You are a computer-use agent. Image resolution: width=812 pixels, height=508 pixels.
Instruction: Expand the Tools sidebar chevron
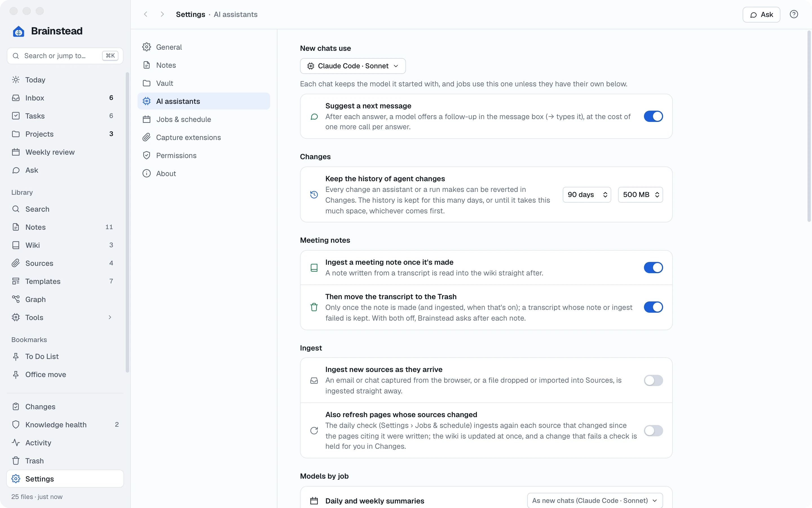tap(110, 317)
